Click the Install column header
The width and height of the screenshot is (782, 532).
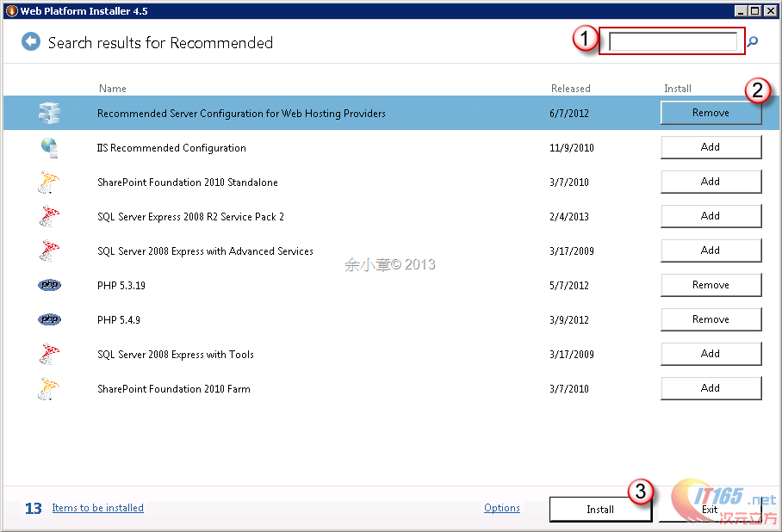coord(678,89)
